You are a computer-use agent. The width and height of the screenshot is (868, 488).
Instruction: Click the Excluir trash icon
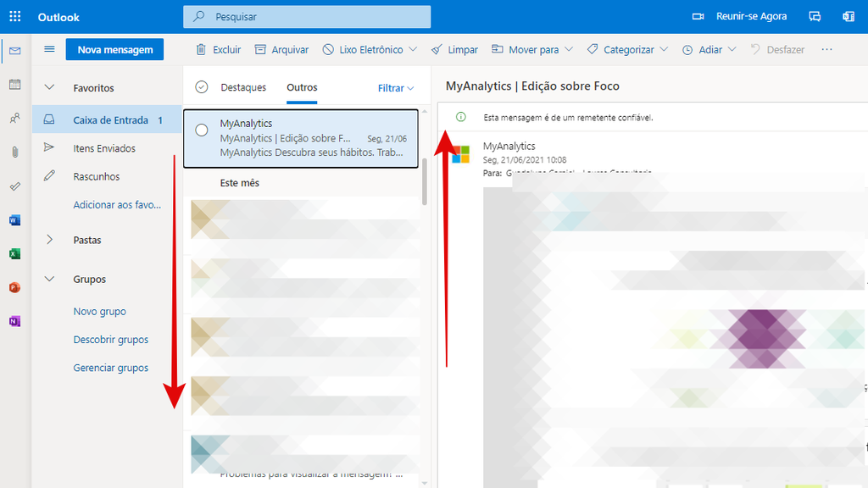tap(201, 50)
